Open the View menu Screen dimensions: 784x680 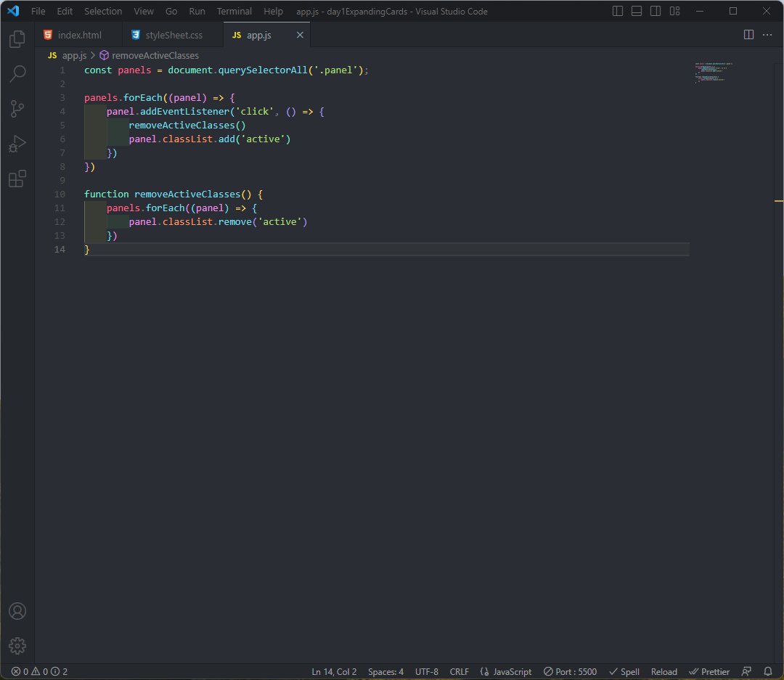tap(144, 11)
